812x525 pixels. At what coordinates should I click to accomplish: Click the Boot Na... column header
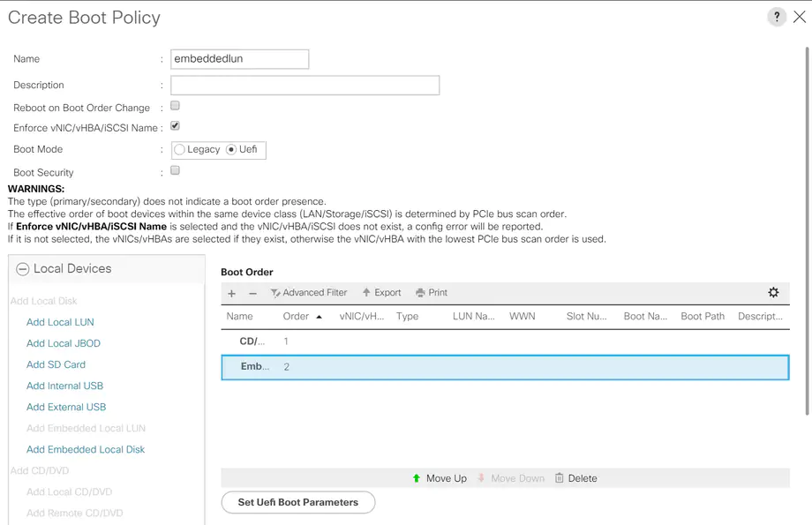click(x=645, y=317)
